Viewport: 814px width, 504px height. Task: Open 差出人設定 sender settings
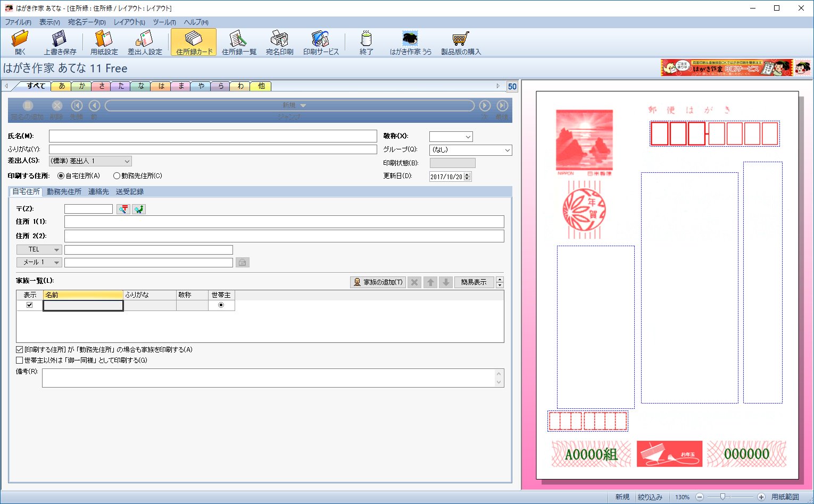tap(144, 39)
